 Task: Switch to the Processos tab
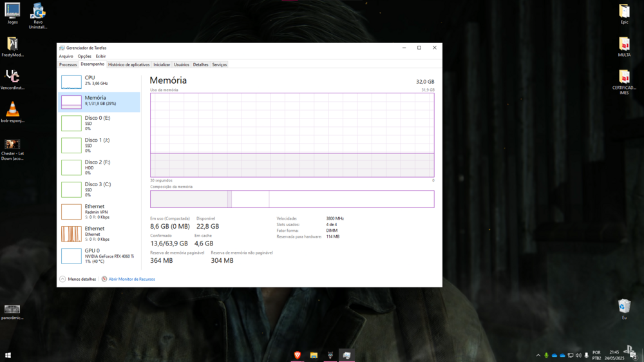[x=68, y=65]
